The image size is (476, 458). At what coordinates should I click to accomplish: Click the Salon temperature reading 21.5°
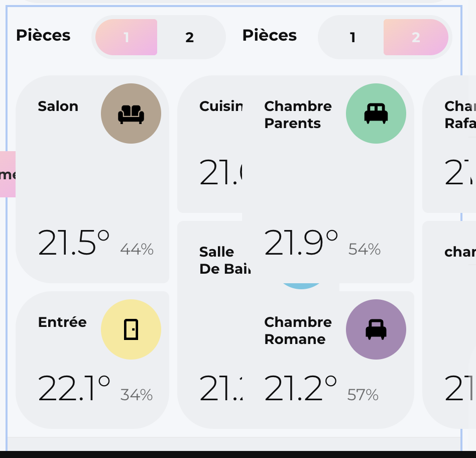click(73, 243)
